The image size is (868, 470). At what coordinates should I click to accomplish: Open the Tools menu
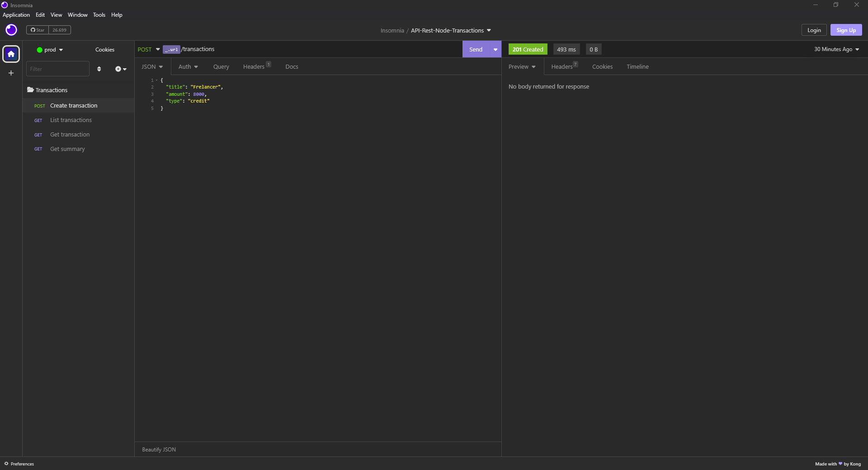pos(99,15)
